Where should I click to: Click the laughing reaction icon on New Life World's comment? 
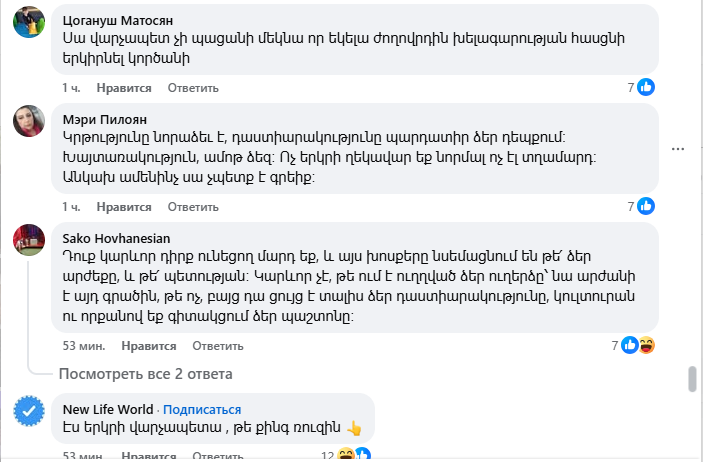click(346, 455)
